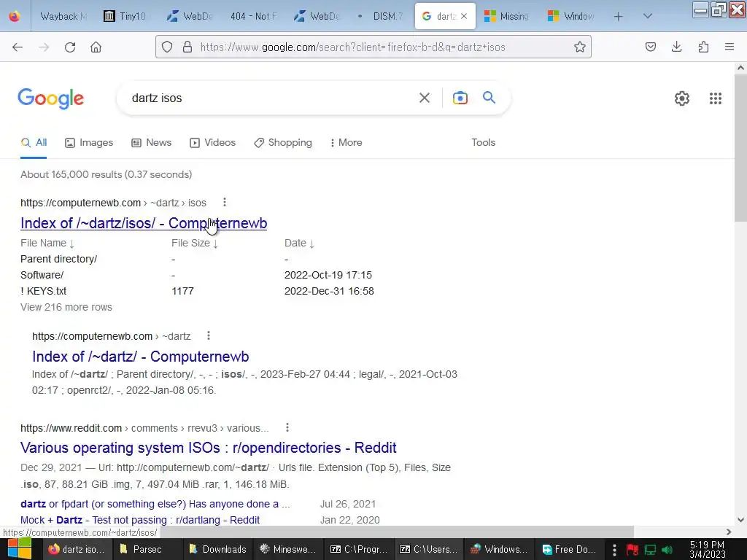The width and height of the screenshot is (747, 560).
Task: Open Minesweeper from the taskbar
Action: 287,549
